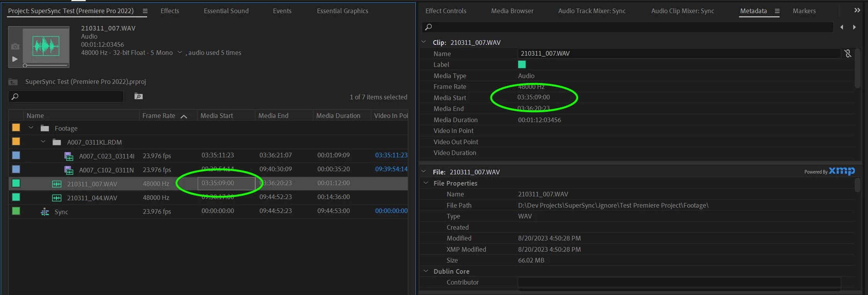Click the link toggle beside clip name
The width and height of the screenshot is (868, 295).
pyautogui.click(x=848, y=53)
